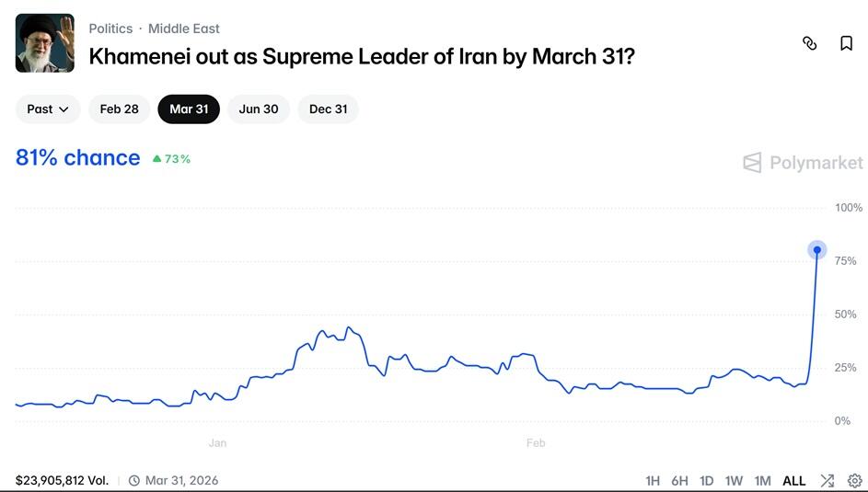Switch to the Dec 31 market date
This screenshot has height=492, width=868.
tap(329, 109)
